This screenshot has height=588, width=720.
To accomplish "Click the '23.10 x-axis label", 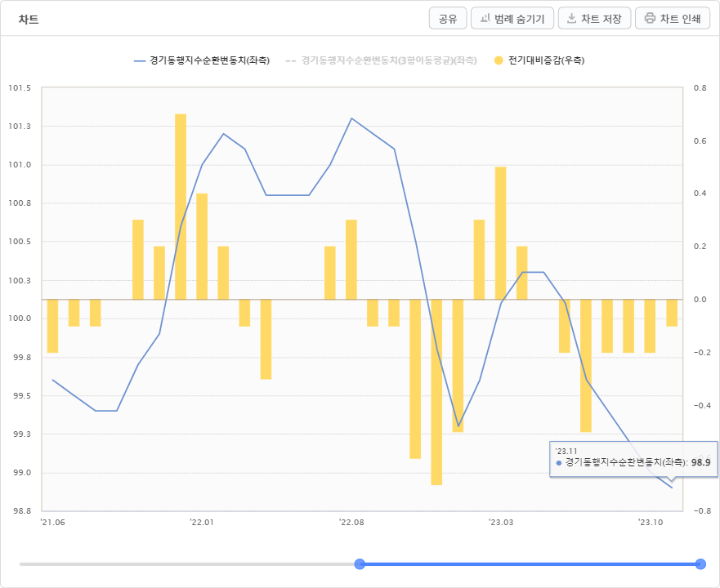I will click(651, 523).
